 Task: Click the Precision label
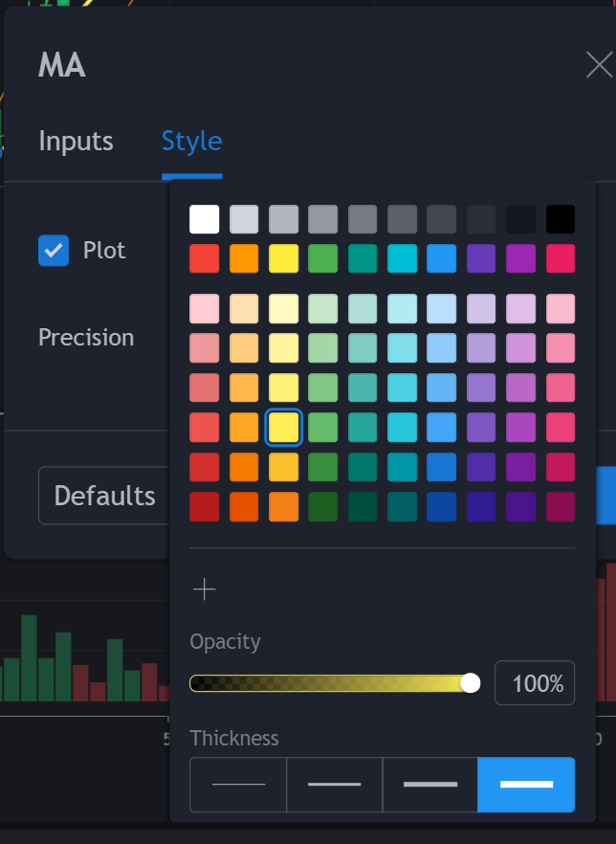(x=86, y=338)
